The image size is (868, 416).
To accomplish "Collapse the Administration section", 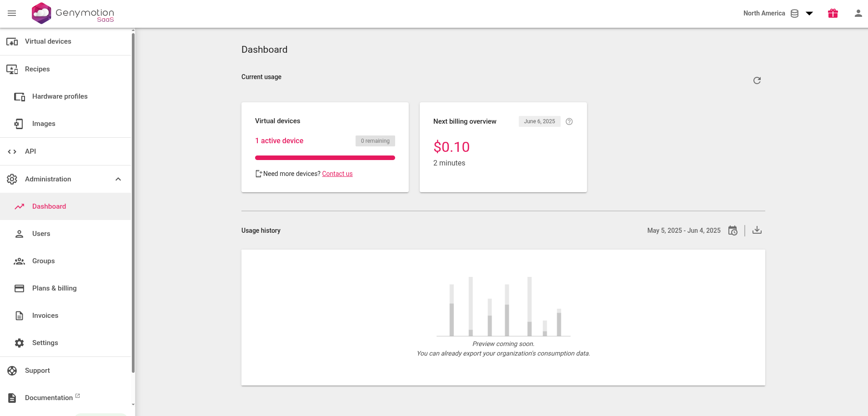I will 118,179.
